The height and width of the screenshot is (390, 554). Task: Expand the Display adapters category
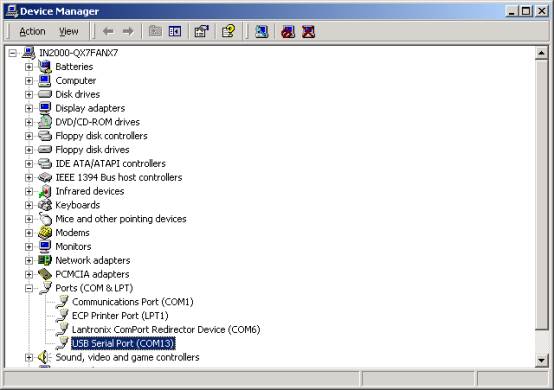[29, 108]
